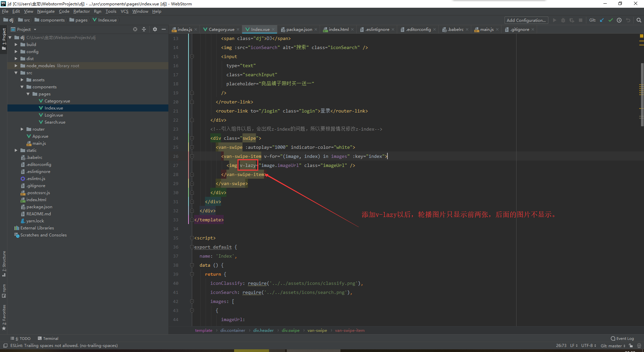
Task: Open the VCS menu
Action: pyautogui.click(x=124, y=11)
